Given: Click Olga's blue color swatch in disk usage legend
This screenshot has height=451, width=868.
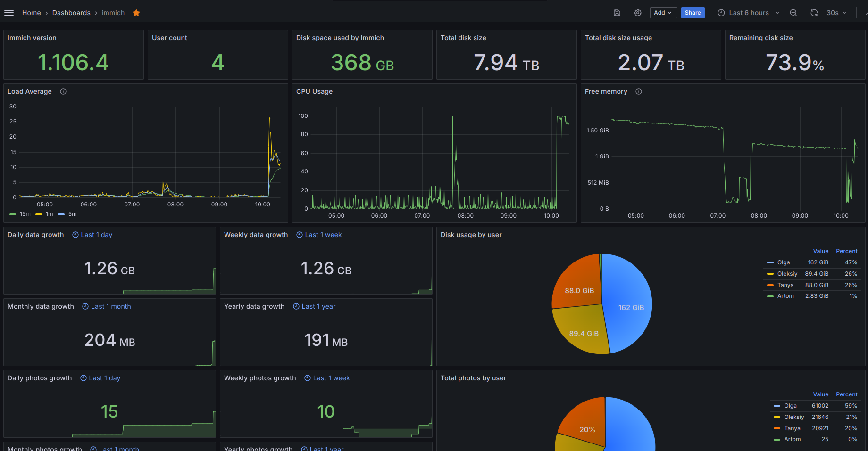Looking at the screenshot, I should coord(770,262).
